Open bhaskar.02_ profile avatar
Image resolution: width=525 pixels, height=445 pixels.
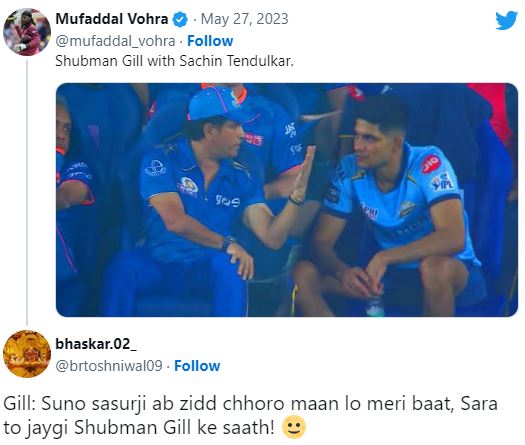pos(27,354)
